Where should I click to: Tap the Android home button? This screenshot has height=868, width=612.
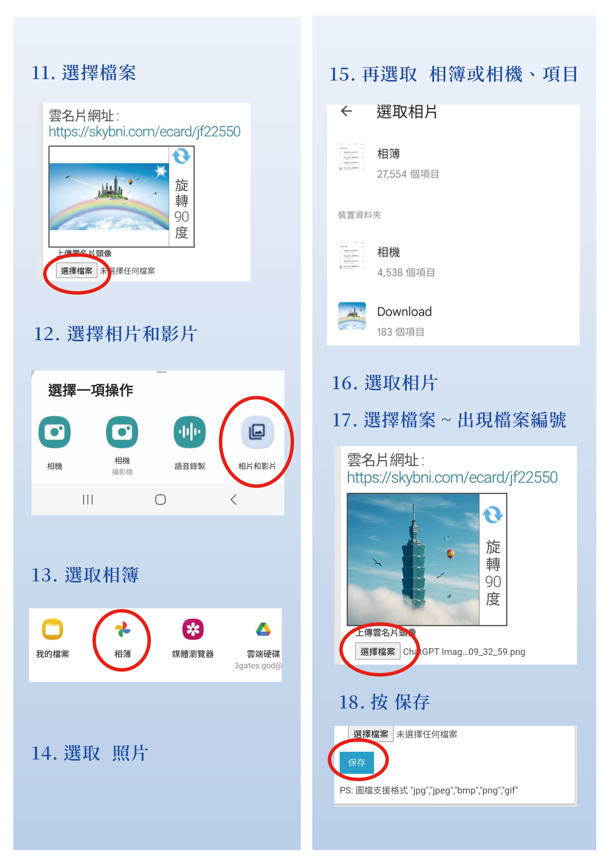(x=160, y=499)
